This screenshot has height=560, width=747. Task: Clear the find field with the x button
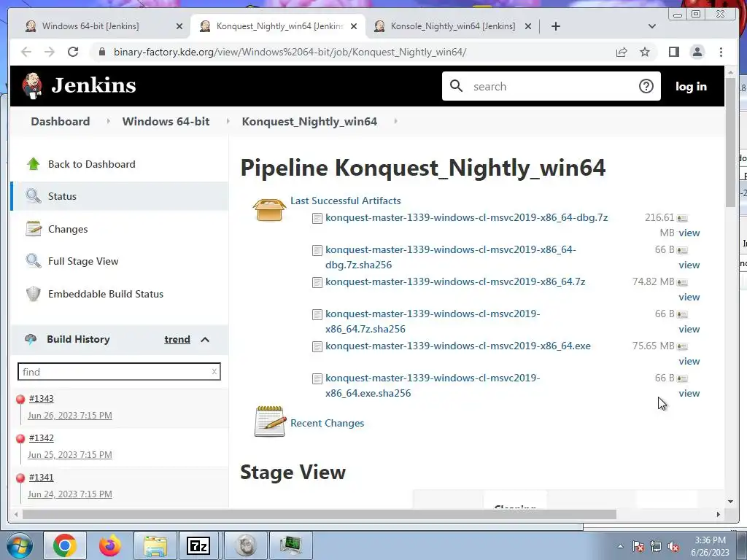[x=214, y=371]
